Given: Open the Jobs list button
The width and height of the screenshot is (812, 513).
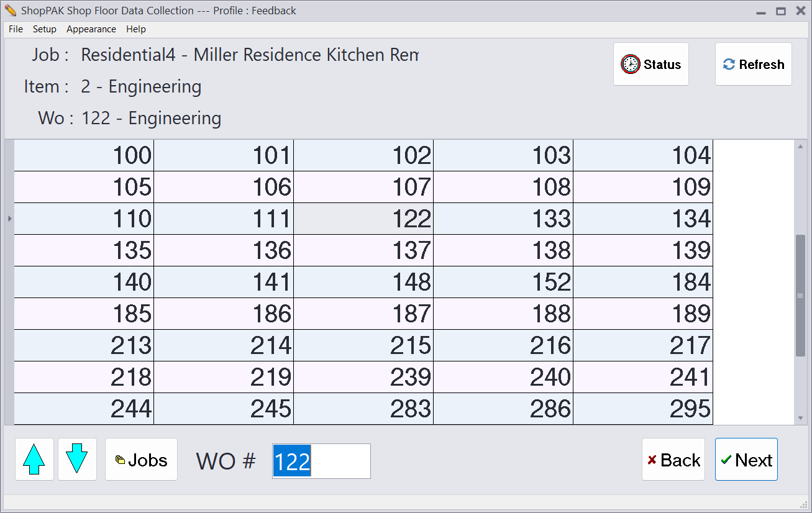Looking at the screenshot, I should click(141, 460).
